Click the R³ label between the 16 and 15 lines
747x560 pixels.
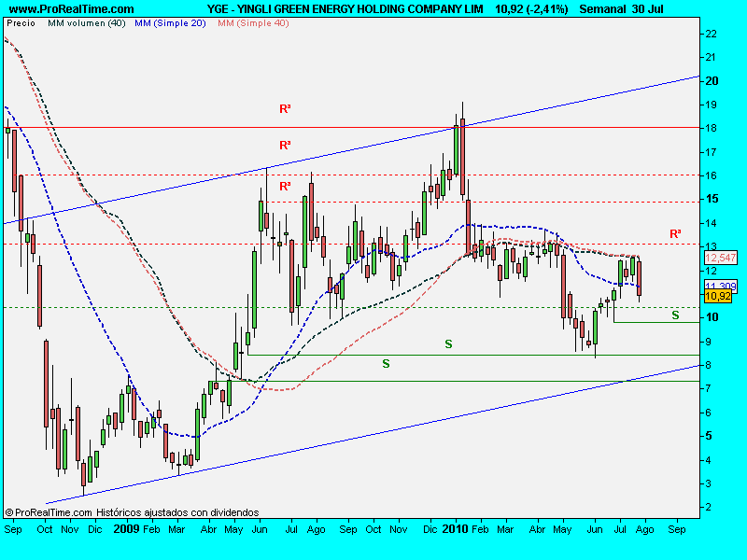285,186
